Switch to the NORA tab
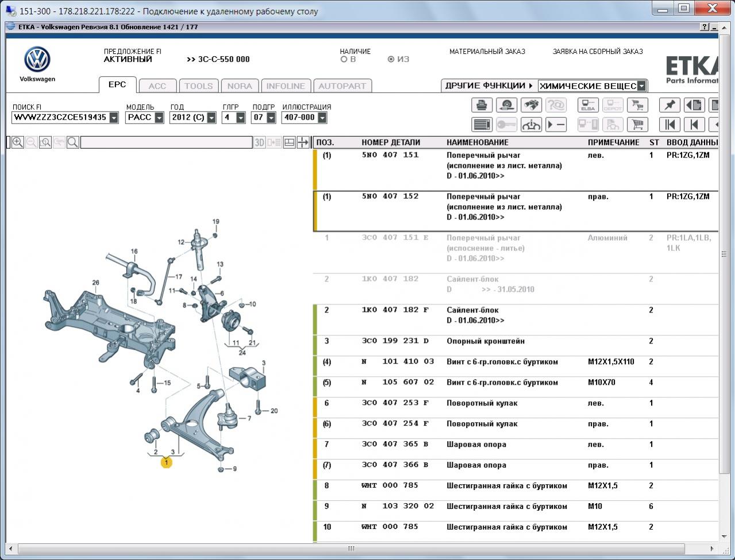The width and height of the screenshot is (735, 560). (x=240, y=86)
